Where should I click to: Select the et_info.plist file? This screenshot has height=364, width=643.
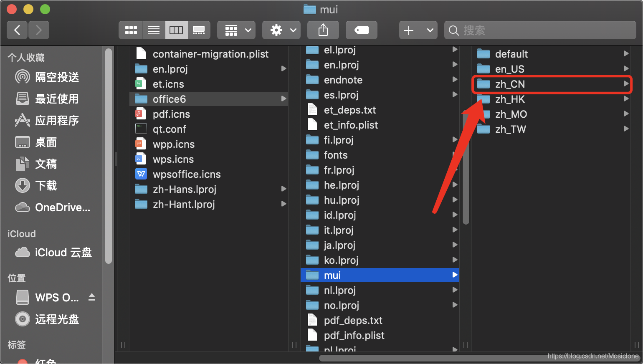pyautogui.click(x=380, y=125)
